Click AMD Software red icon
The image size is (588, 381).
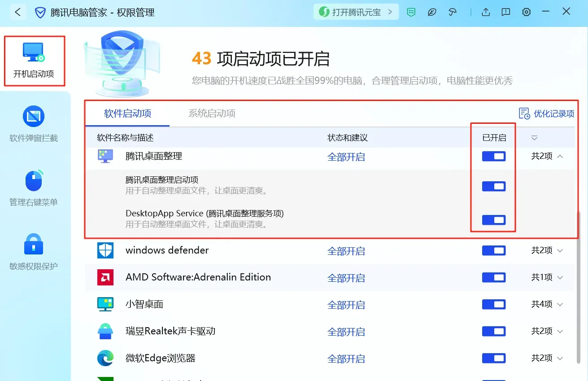pos(105,277)
